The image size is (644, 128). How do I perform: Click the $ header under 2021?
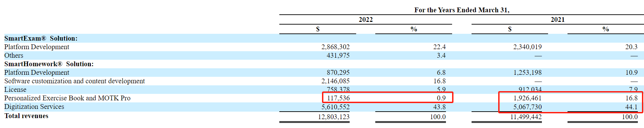point(509,29)
